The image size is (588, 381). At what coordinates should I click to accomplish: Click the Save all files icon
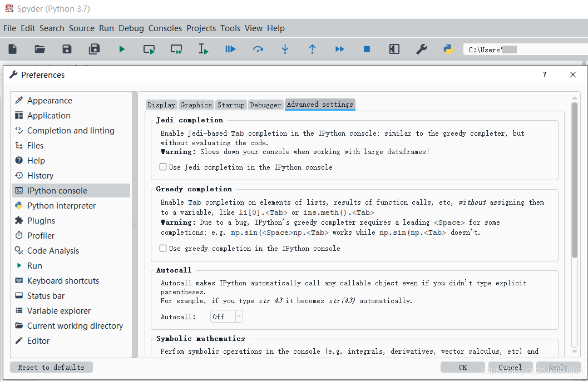[94, 49]
